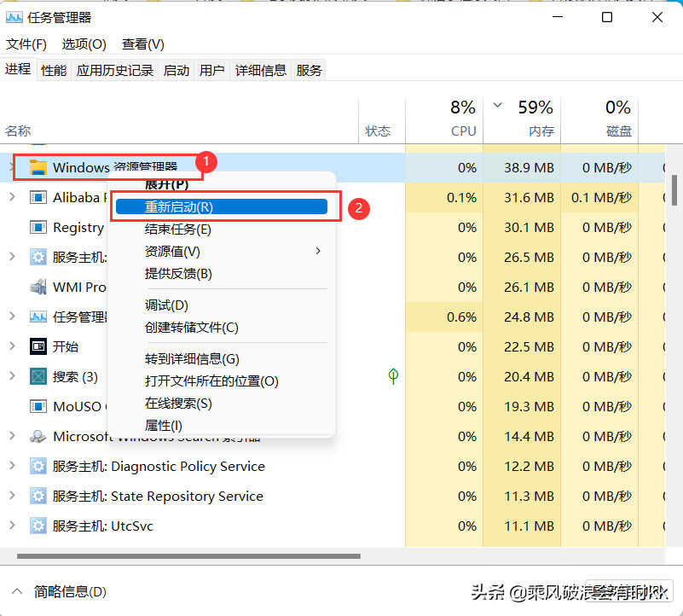The width and height of the screenshot is (683, 616).
Task: Choose 属性(I) in context menu
Action: [x=222, y=425]
